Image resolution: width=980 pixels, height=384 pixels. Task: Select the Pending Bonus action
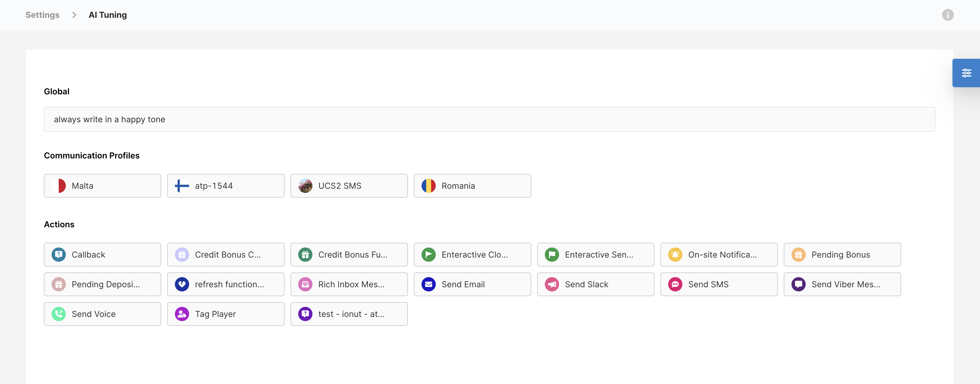[842, 255]
